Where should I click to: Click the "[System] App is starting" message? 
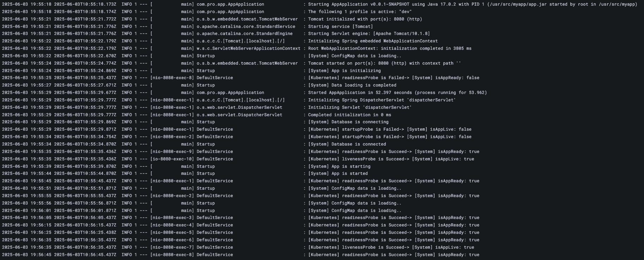[x=339, y=166]
